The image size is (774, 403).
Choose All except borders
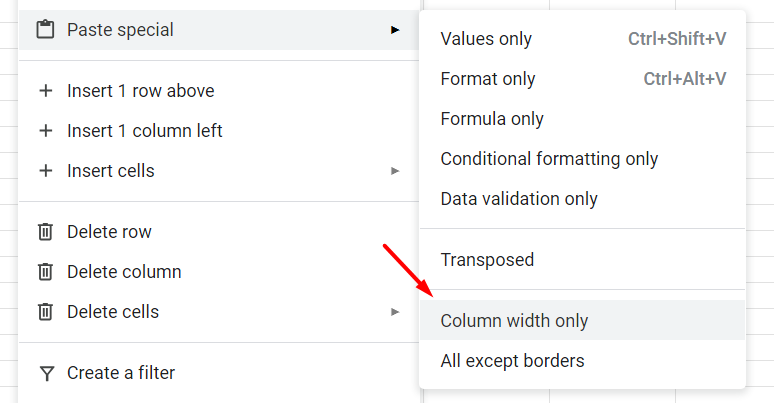(x=512, y=361)
